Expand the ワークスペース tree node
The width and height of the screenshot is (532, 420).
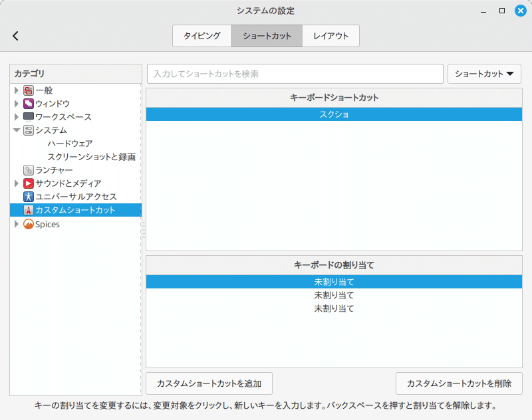click(x=16, y=117)
